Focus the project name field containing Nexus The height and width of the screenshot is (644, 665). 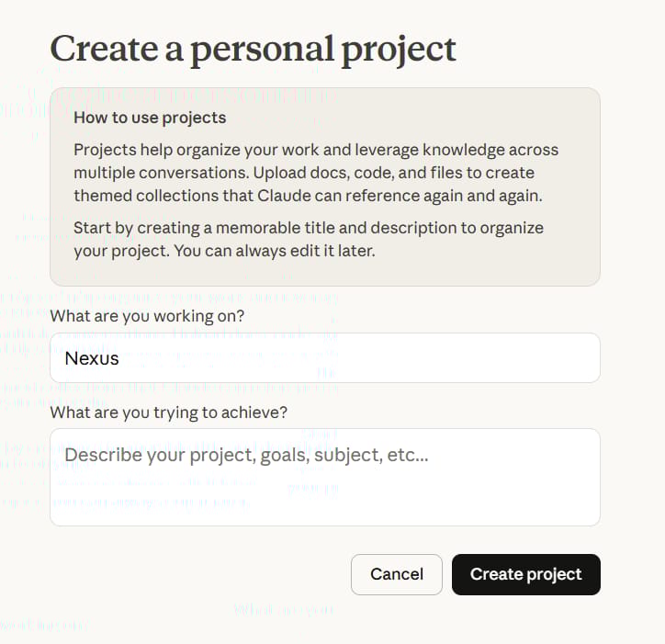click(325, 358)
